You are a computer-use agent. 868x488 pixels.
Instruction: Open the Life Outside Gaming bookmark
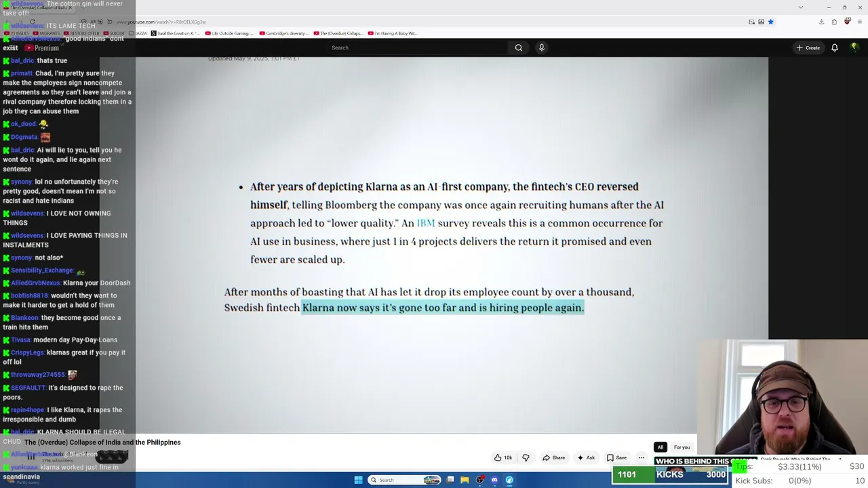tap(229, 33)
